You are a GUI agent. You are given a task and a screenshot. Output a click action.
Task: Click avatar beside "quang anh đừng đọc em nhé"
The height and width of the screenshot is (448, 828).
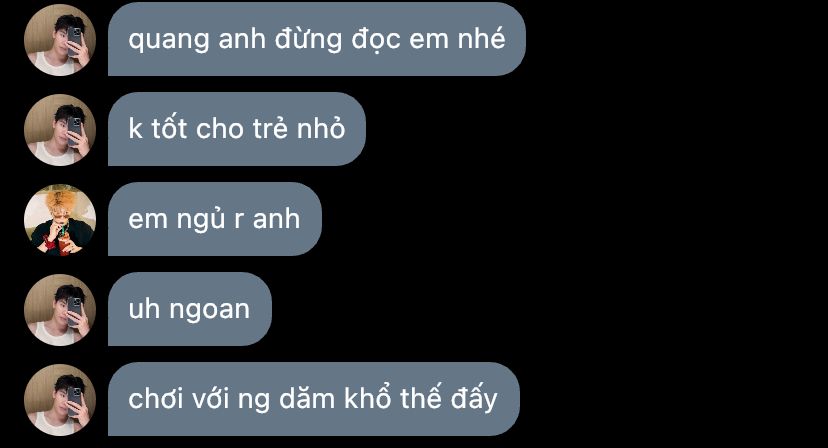(x=60, y=39)
